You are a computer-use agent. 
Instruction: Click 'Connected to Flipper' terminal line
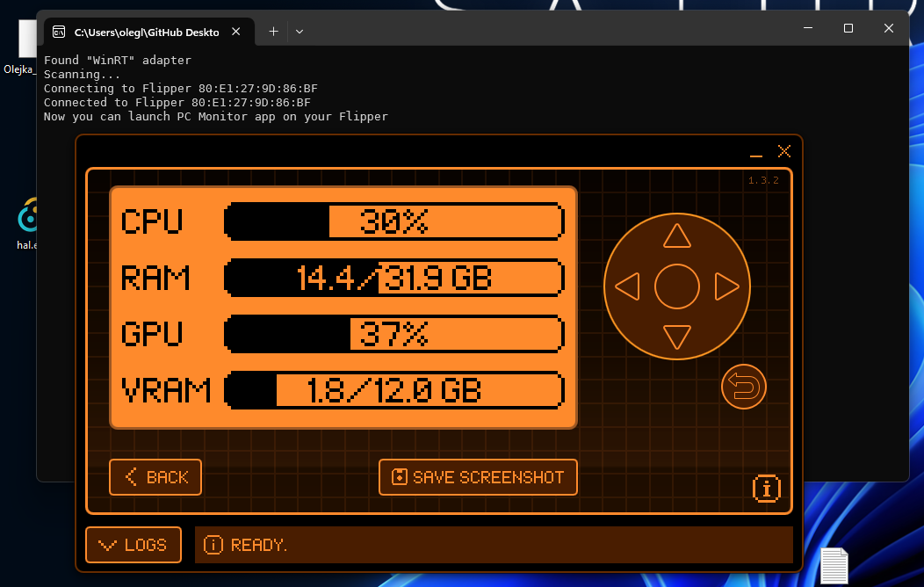click(177, 103)
